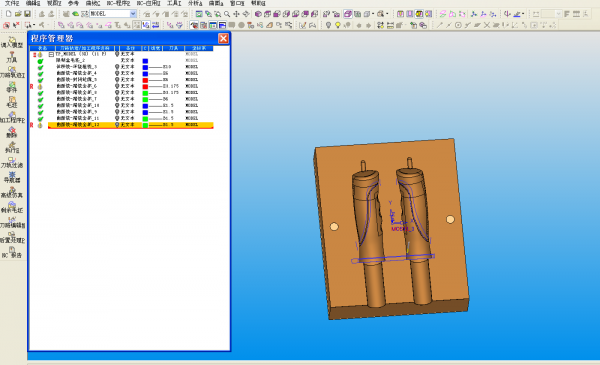The height and width of the screenshot is (365, 600).
Task: Click 毛坯 (Stock) in NC sidebar
Action: coord(12,102)
